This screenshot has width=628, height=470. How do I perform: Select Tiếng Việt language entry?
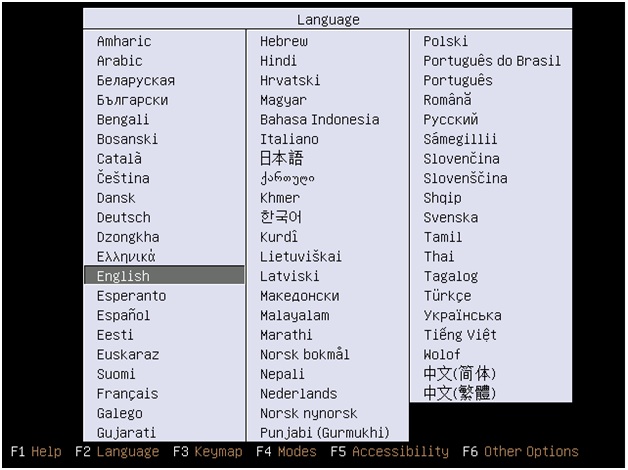(x=459, y=335)
